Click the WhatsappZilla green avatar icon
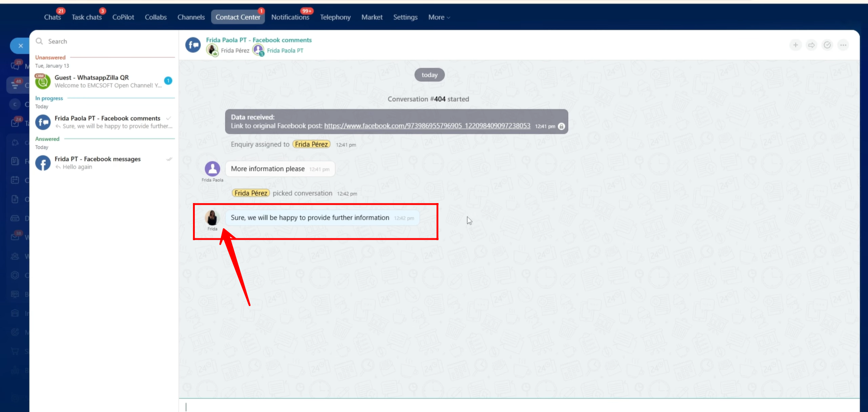868x412 pixels. tap(43, 81)
